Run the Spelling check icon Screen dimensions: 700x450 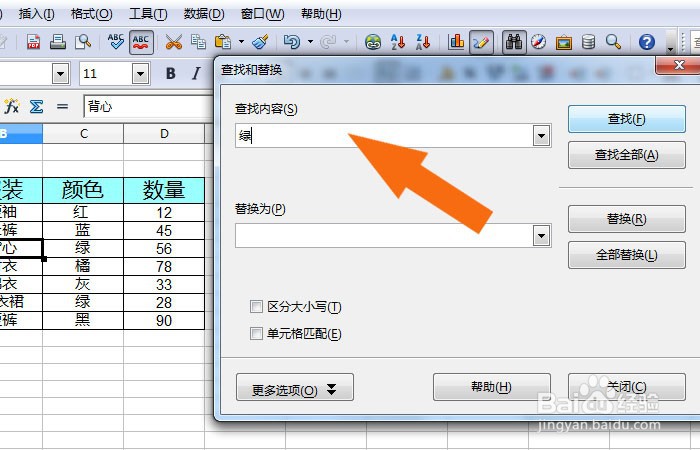[116, 42]
